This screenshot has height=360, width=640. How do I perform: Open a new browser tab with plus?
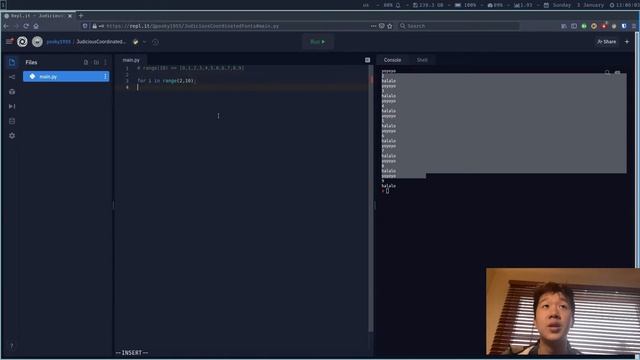click(81, 16)
